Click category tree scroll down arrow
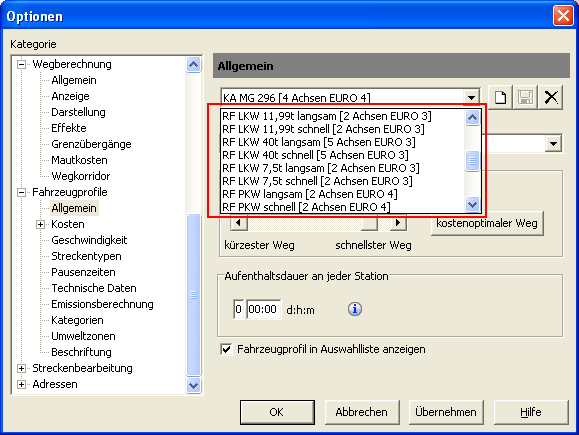 coord(193,386)
